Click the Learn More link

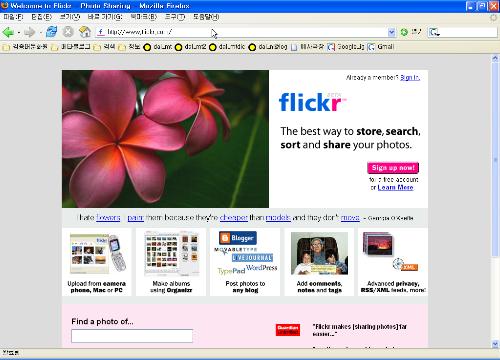tap(395, 187)
